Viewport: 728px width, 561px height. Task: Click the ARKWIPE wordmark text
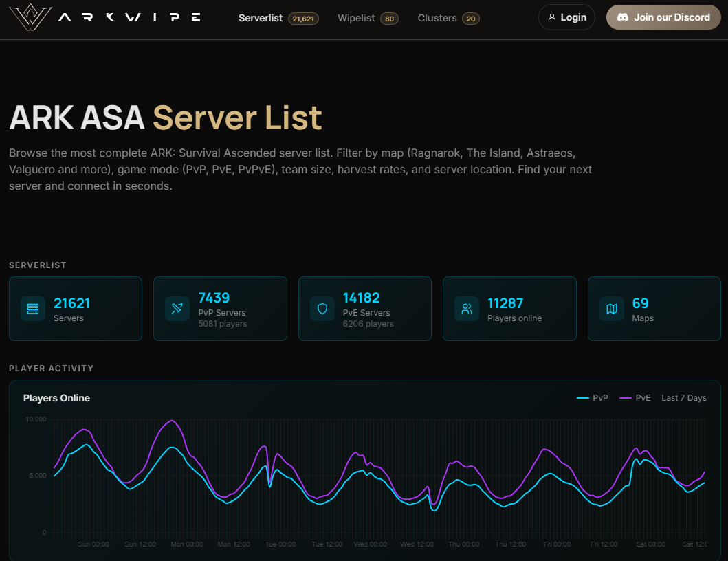129,18
